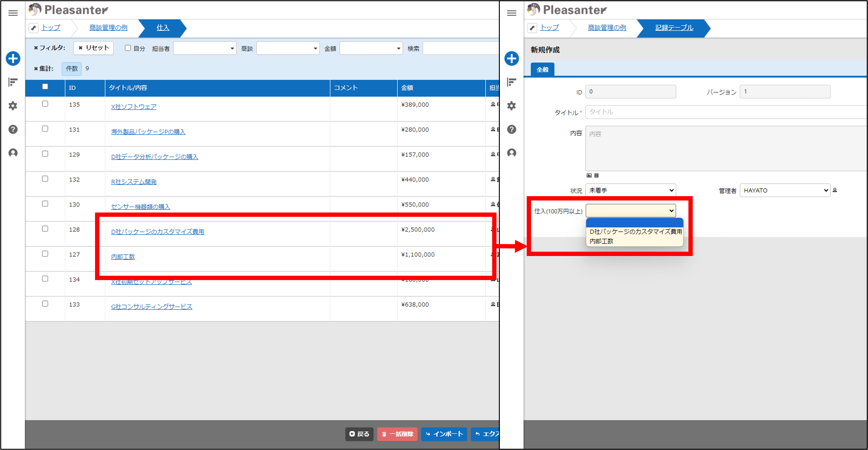
Task: Check the select-all checkbox in table header
Action: click(x=45, y=87)
